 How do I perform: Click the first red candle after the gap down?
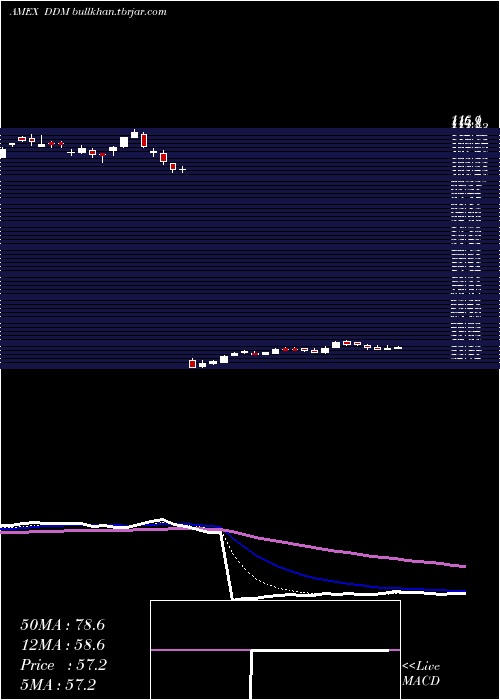point(192,363)
